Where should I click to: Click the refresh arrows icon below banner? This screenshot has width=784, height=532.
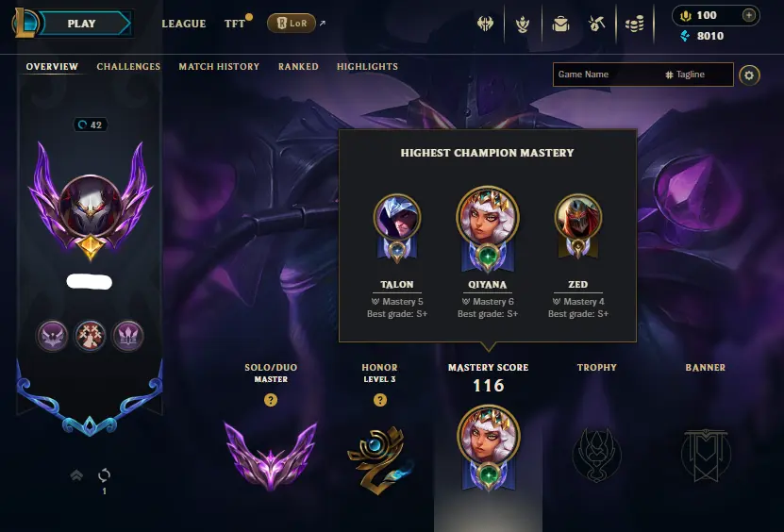tap(105, 475)
